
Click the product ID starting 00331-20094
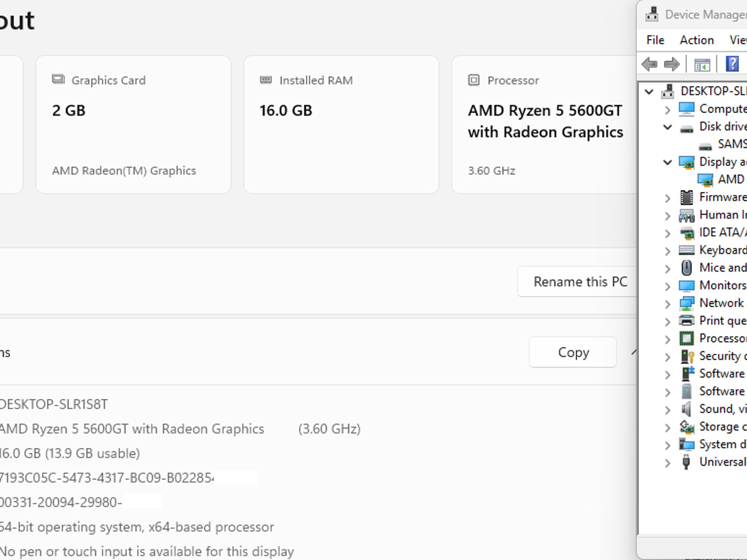61,502
